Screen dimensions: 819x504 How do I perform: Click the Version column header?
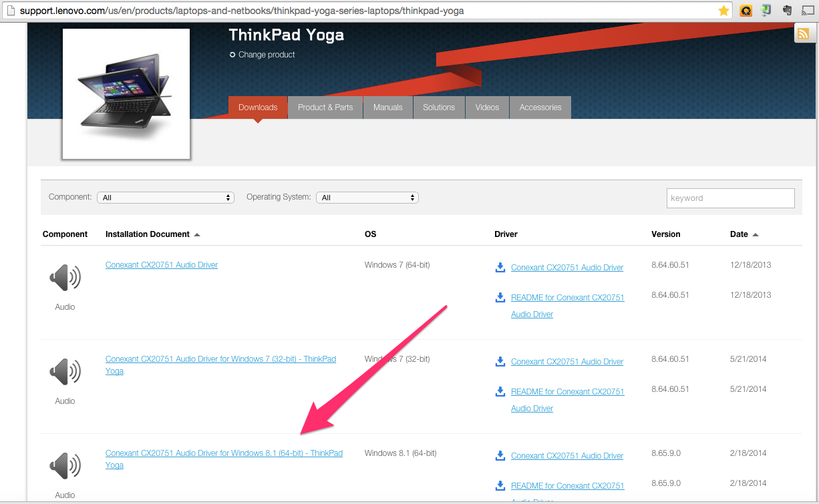[666, 234]
